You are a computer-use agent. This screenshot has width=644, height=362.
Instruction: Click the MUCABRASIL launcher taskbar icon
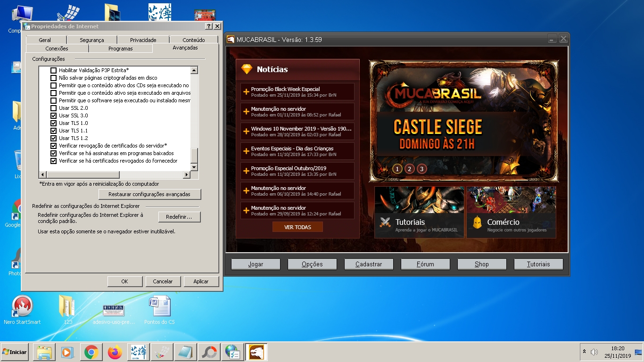pos(256,352)
